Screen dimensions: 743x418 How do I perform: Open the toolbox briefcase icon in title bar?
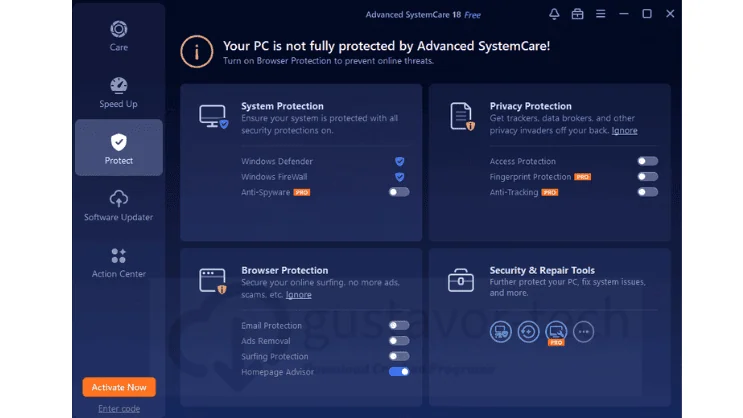pos(577,14)
